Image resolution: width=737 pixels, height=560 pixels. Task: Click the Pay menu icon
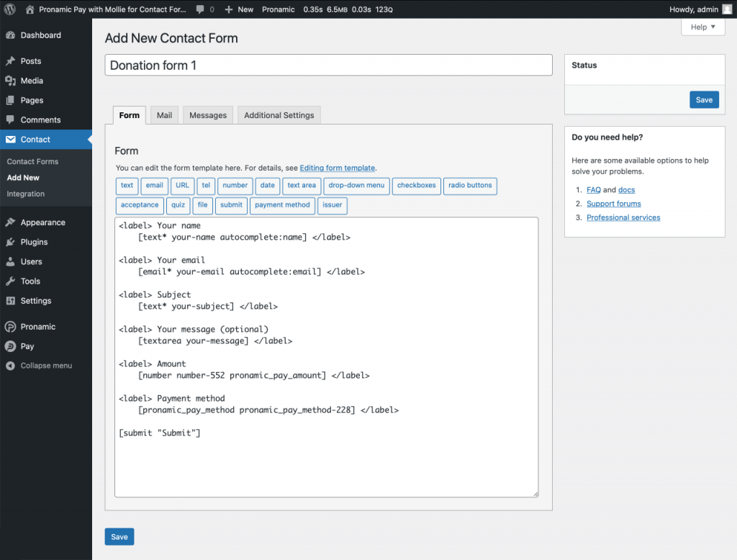tap(10, 346)
